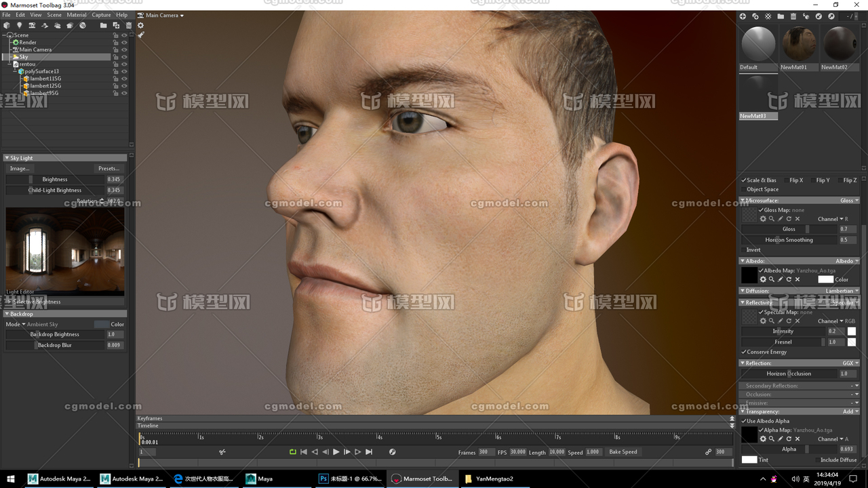Viewport: 868px width, 488px height.
Task: Click the Sky Light Image... button
Action: coord(20,168)
